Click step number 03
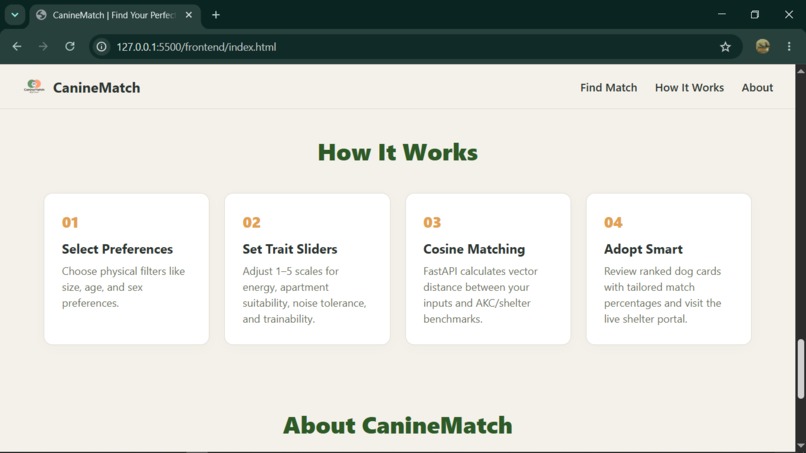 432,222
